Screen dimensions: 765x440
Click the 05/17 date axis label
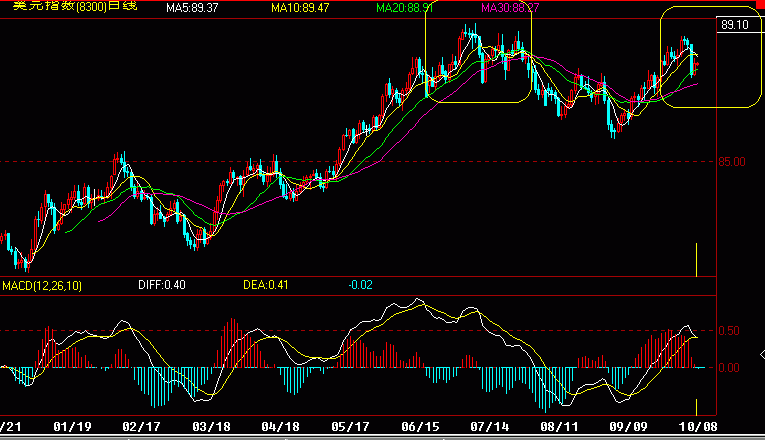click(x=350, y=427)
